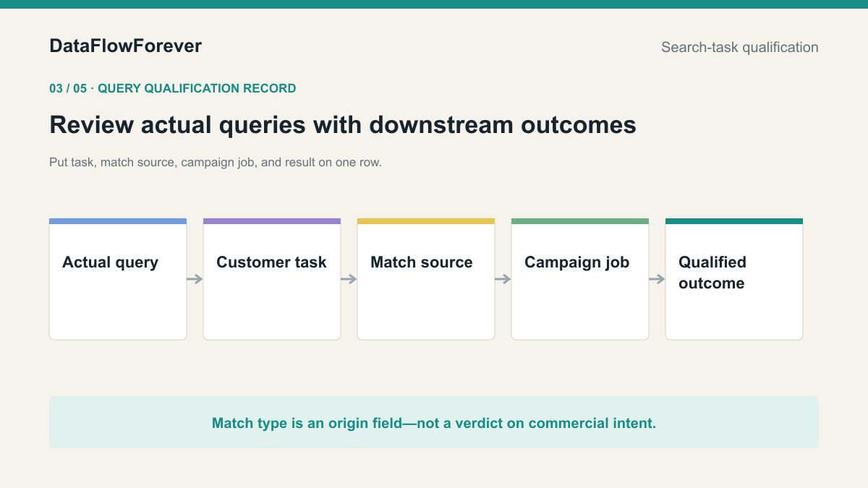
Task: Click the Search-task qualification label
Action: tap(740, 48)
